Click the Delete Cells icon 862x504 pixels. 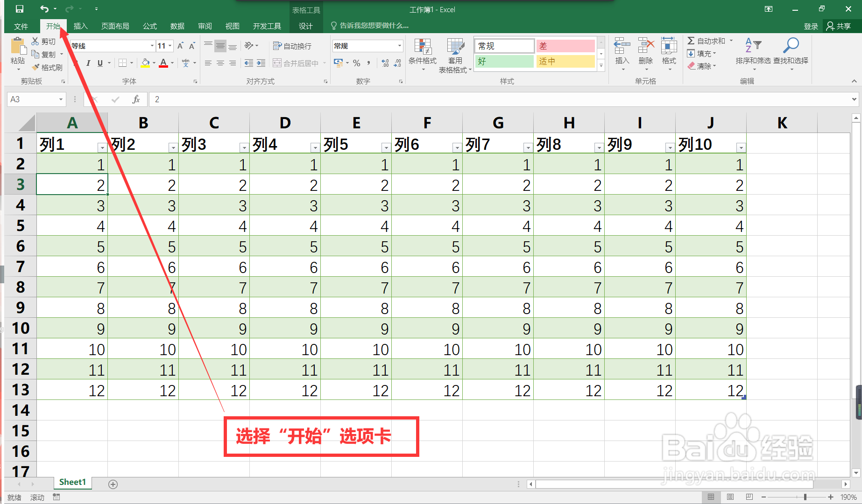(x=645, y=51)
